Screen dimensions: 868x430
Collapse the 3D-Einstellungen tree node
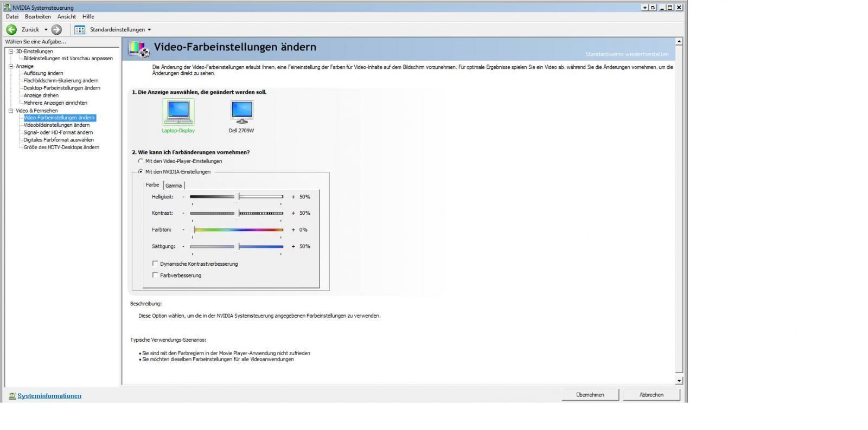[x=10, y=52]
